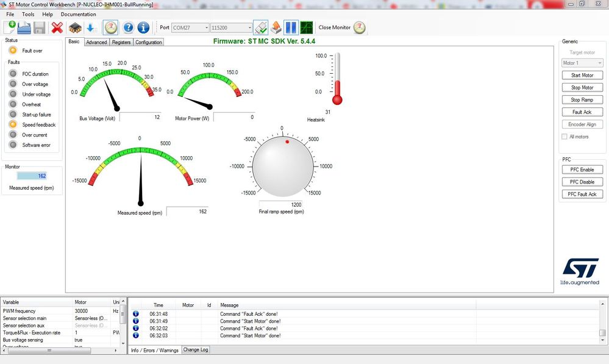The width and height of the screenshot is (609, 364).
Task: Open the Help menu
Action: (x=48, y=14)
